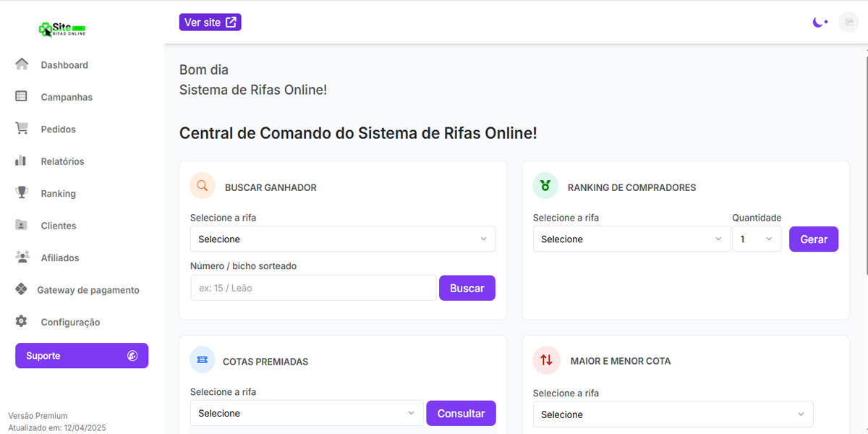Image resolution: width=868 pixels, height=434 pixels.
Task: Click the Ranking trophy icon
Action: pos(22,193)
